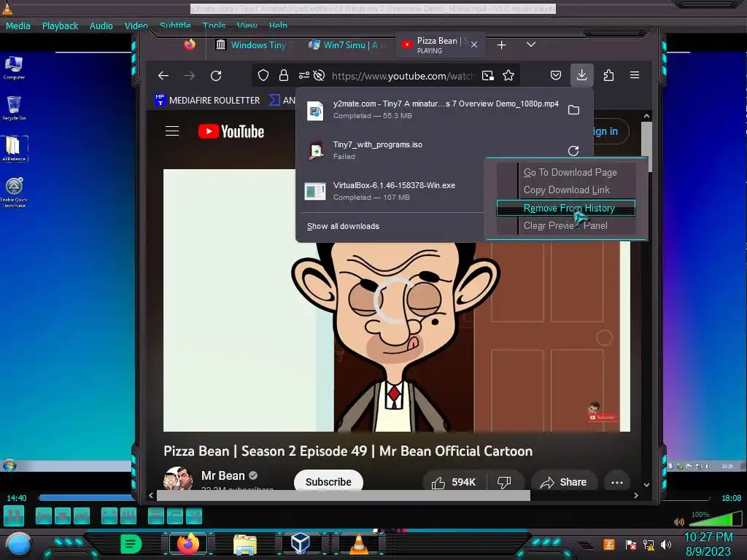This screenshot has height=560, width=747.
Task: Click the Firefox forward arrow
Action: tap(190, 75)
